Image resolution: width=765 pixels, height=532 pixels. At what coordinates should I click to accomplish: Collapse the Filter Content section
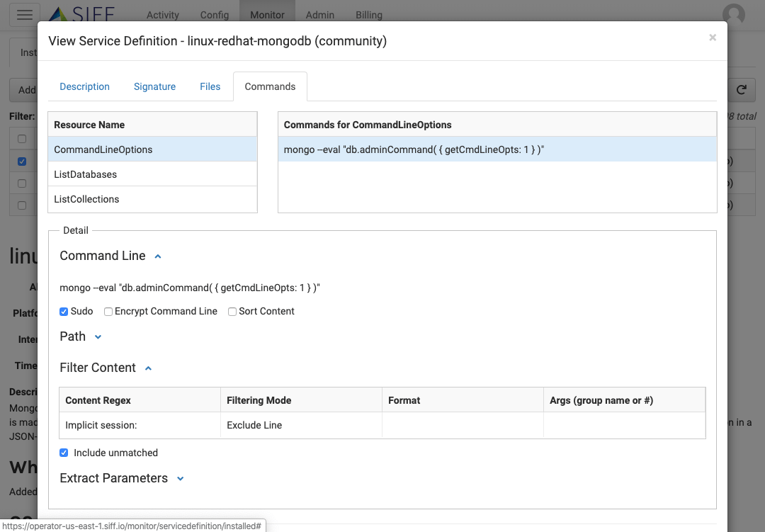point(148,368)
